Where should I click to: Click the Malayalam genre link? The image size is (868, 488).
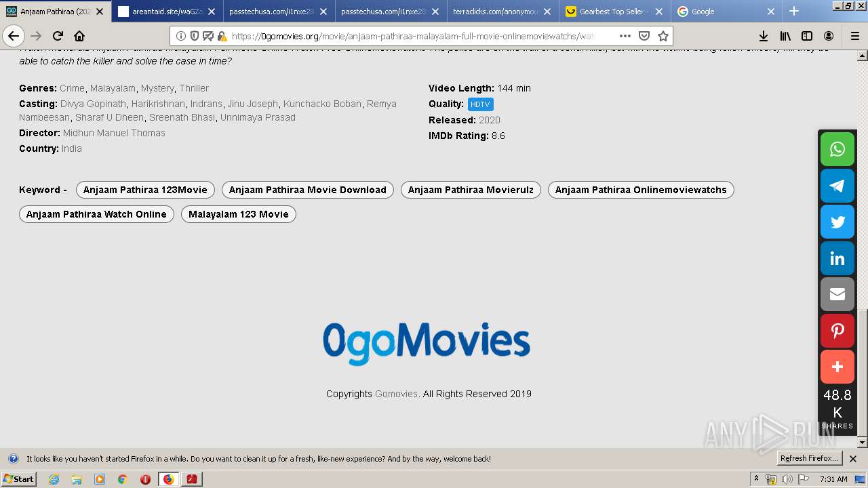coord(113,88)
